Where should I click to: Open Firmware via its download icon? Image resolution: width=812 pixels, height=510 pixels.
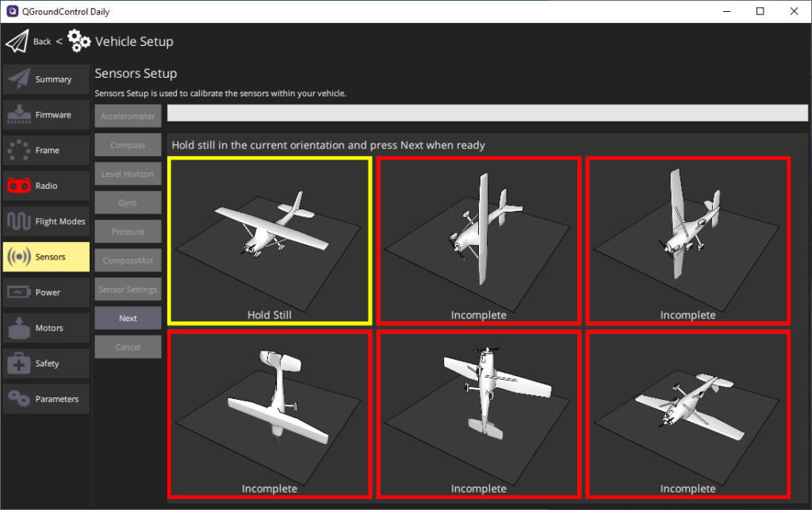point(19,115)
